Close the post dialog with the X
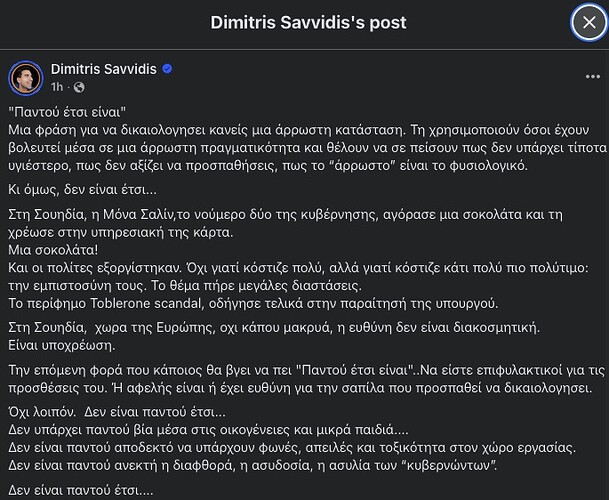609x500 pixels. pos(589,22)
